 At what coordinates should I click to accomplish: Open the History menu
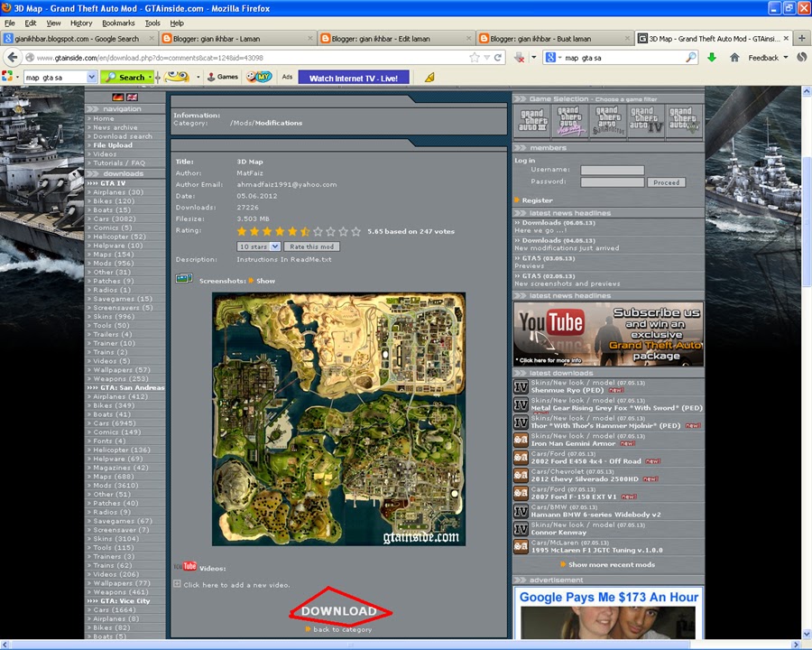tap(81, 23)
